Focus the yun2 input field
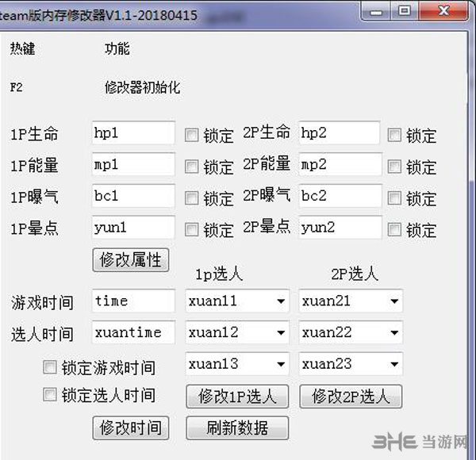 pyautogui.click(x=340, y=228)
